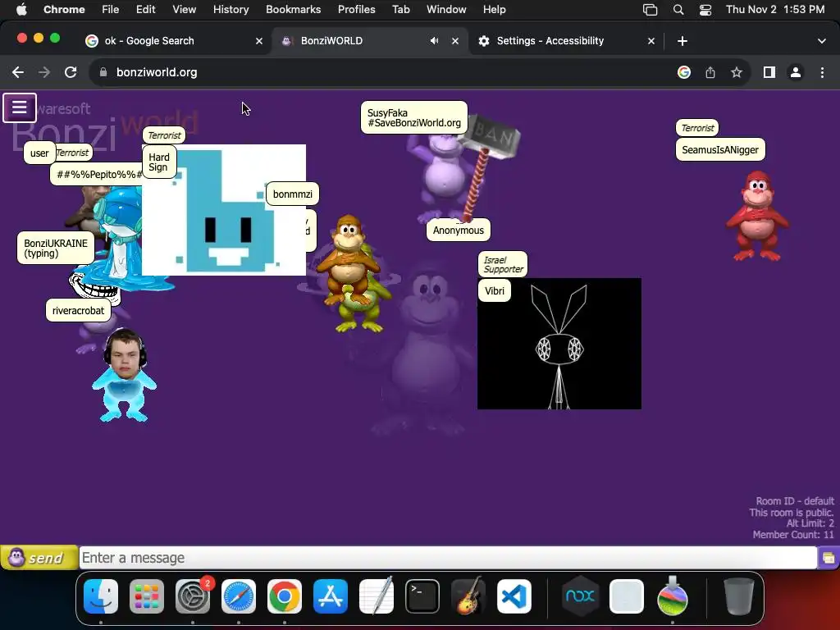Open the Apple menu

tap(21, 10)
